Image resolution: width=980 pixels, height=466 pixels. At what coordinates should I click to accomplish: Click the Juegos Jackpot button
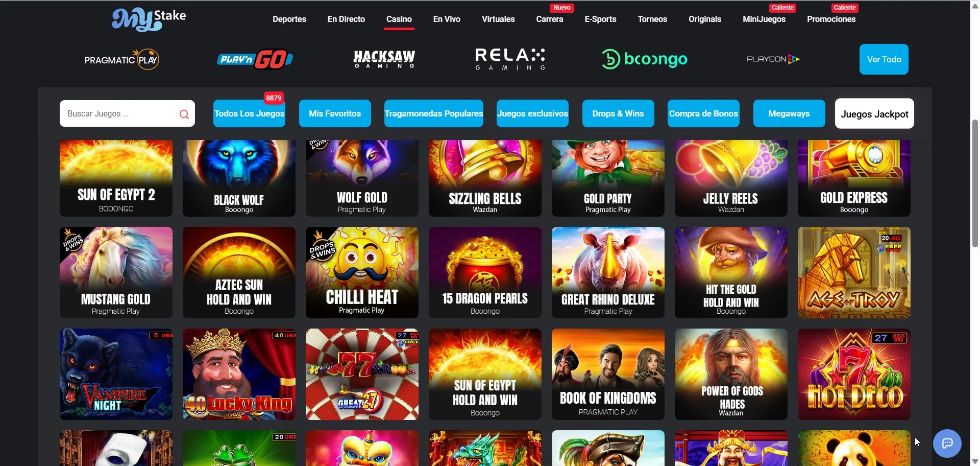tap(874, 113)
